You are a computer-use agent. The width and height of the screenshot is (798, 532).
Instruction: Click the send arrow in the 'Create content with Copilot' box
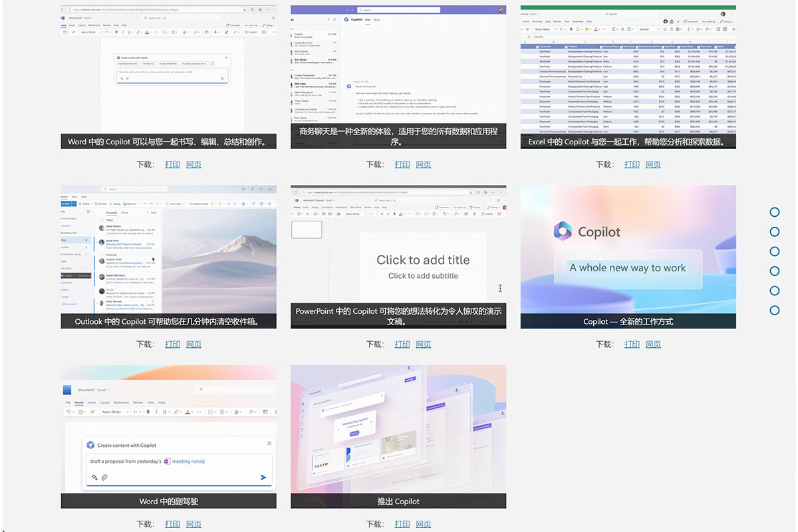263,477
